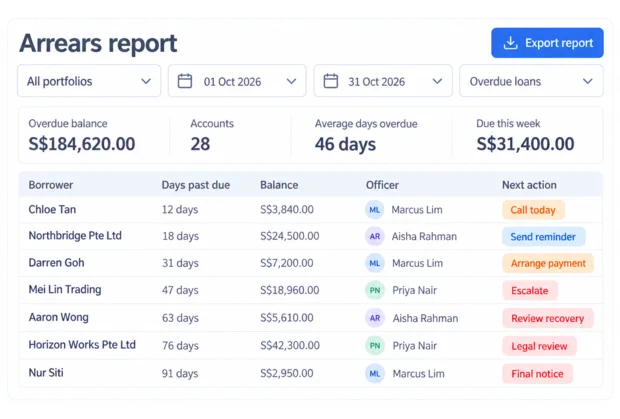
Task: Click the calendar icon beside 31 Oct 2026
Action: click(x=331, y=81)
